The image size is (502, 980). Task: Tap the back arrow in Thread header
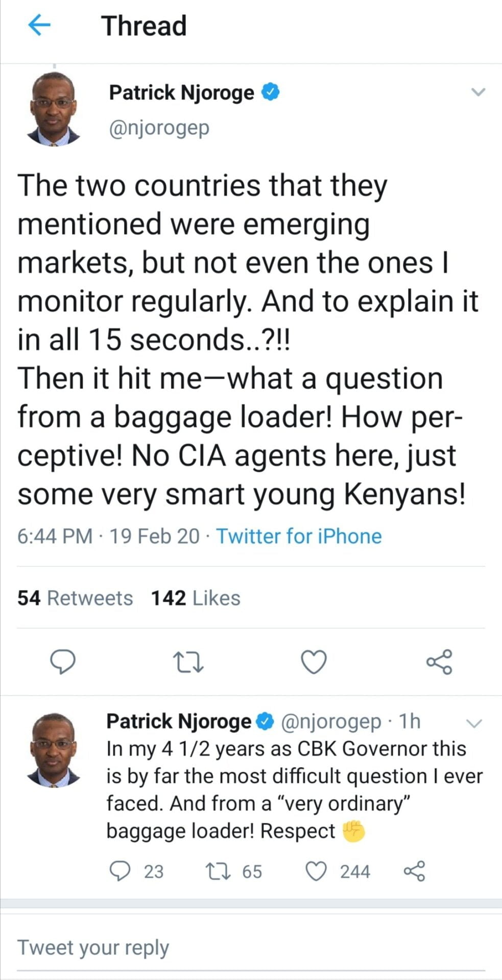(39, 25)
